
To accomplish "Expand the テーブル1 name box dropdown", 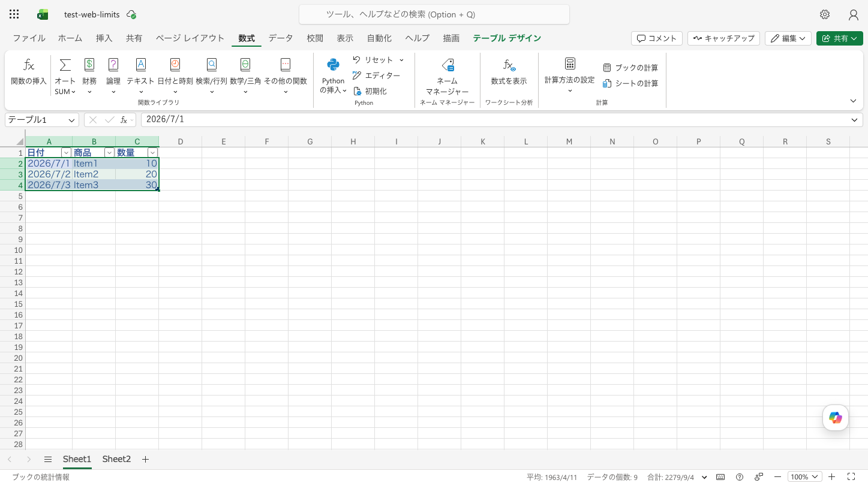I will coord(72,120).
